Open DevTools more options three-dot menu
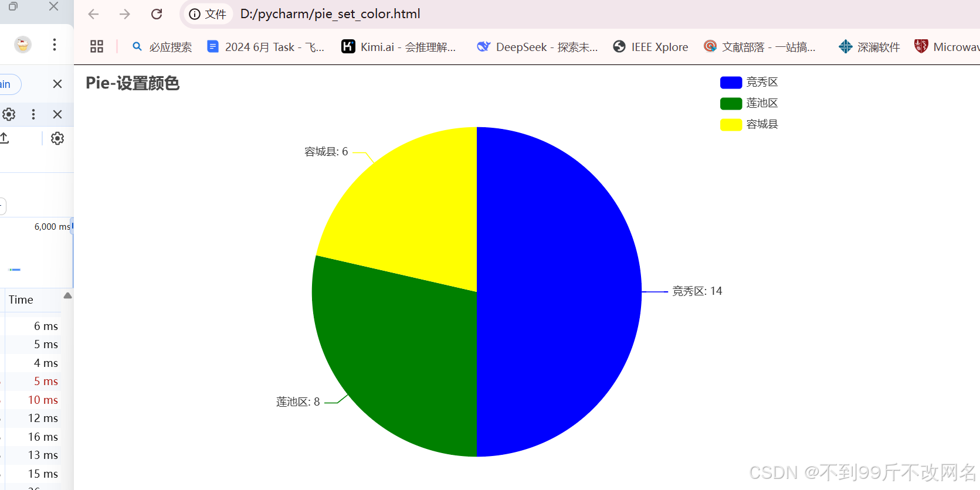Viewport: 980px width, 490px height. pyautogui.click(x=33, y=114)
